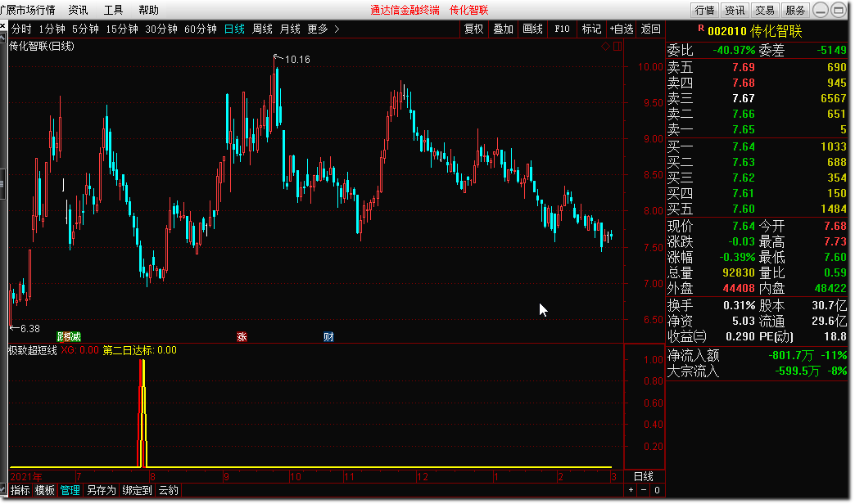Screen dimensions: 855x504
Task: Click the 返回 back button
Action: click(x=650, y=29)
